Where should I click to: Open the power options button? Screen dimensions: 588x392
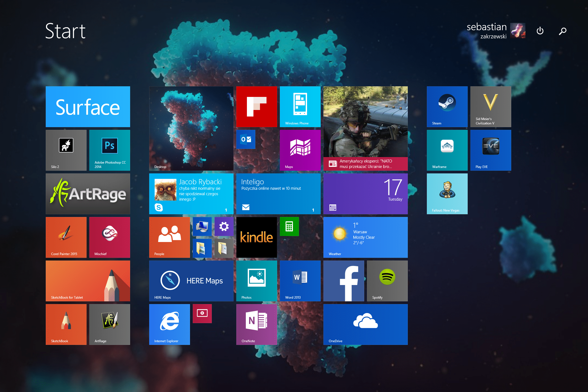540,31
